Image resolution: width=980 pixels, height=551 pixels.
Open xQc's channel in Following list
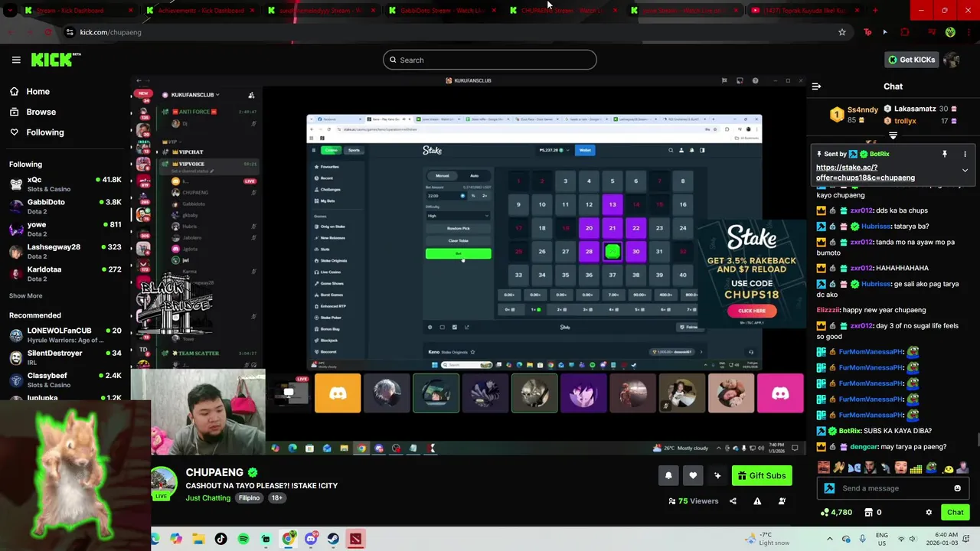pyautogui.click(x=65, y=184)
